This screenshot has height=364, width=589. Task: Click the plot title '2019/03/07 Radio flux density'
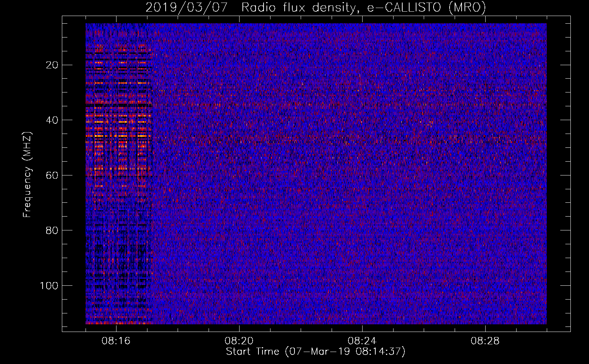(x=316, y=7)
